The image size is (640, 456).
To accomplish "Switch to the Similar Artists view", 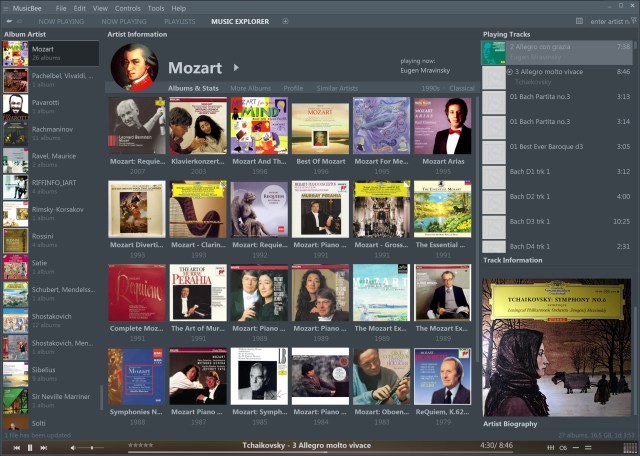I will (337, 88).
